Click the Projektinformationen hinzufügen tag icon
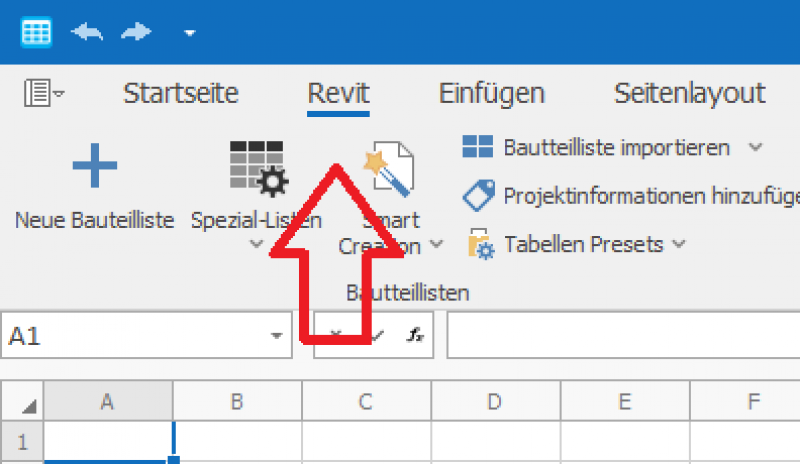This screenshot has width=800, height=464. point(478,195)
